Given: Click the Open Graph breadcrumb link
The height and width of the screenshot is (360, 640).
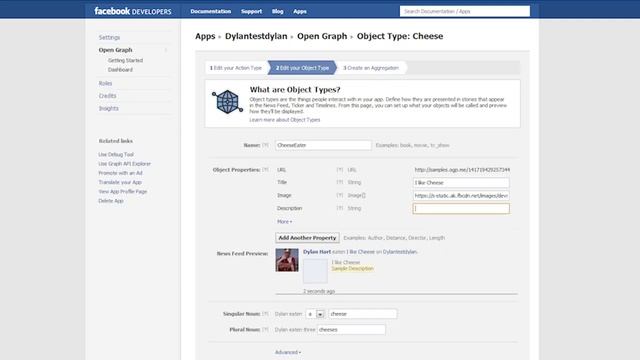Looking at the screenshot, I should (x=322, y=36).
